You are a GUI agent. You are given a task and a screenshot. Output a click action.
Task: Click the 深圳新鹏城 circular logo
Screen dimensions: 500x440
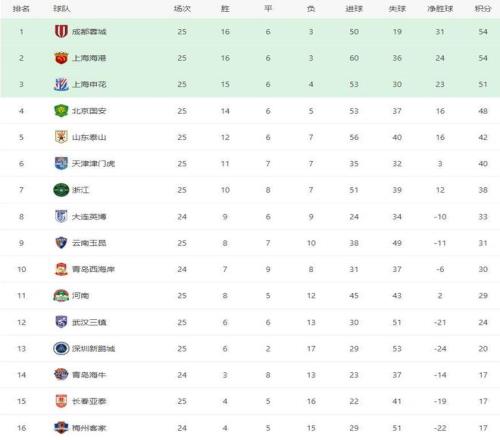(x=61, y=349)
